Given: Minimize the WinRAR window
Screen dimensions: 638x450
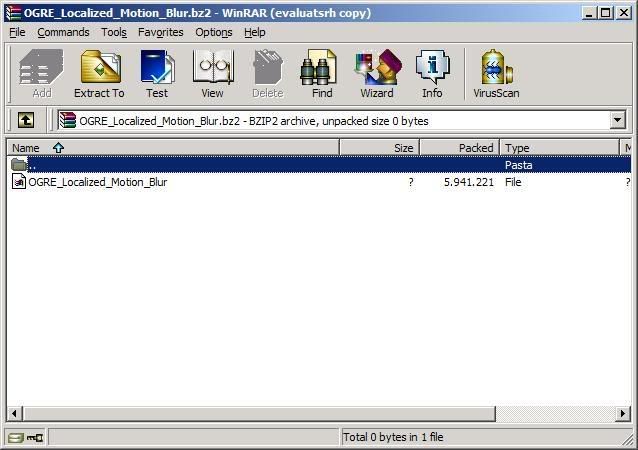Looking at the screenshot, I should point(589,13).
